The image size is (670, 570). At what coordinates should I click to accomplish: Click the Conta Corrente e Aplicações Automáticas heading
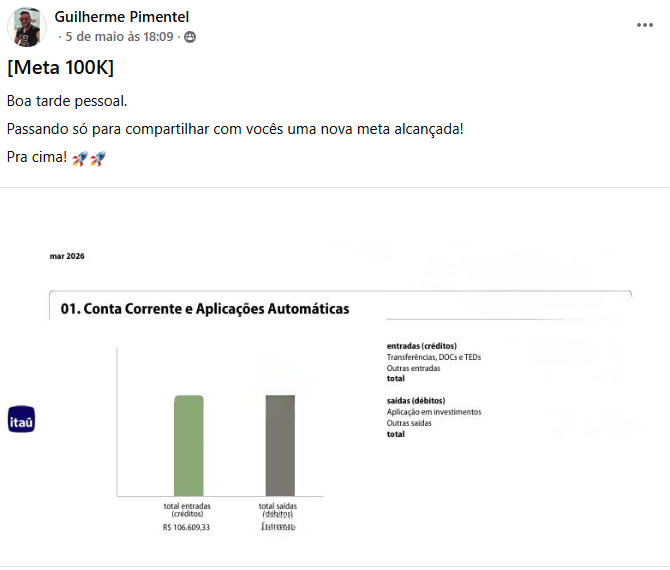point(205,309)
